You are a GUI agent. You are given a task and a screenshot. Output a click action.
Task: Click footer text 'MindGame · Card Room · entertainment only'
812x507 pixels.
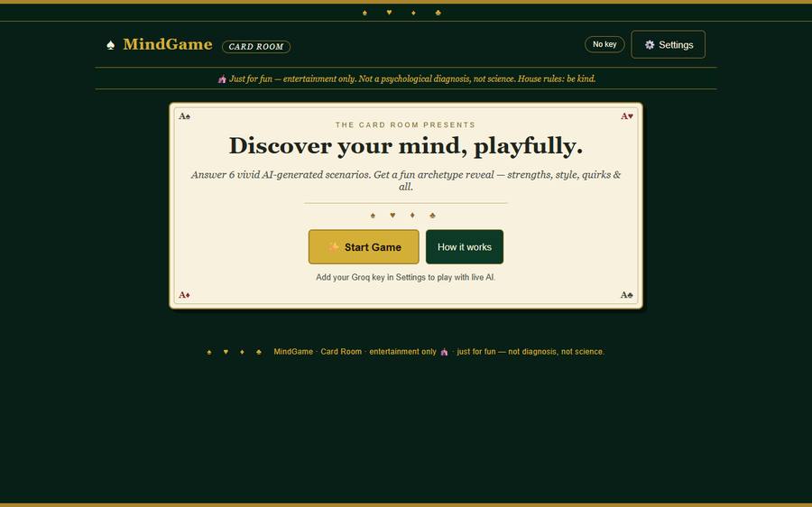click(355, 352)
